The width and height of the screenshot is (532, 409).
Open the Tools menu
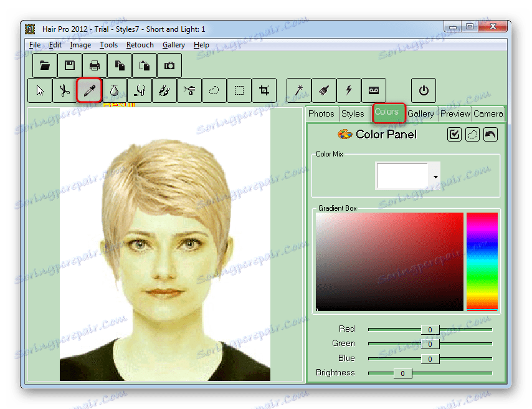(108, 45)
